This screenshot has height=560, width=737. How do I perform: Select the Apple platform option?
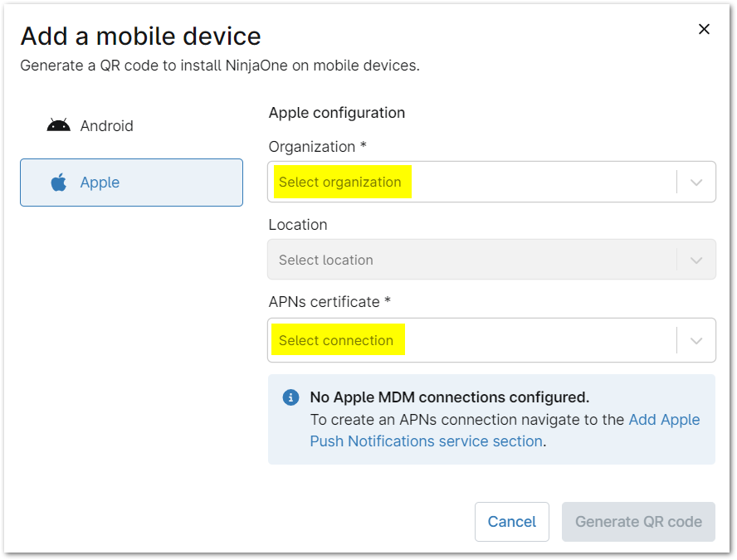coord(131,182)
